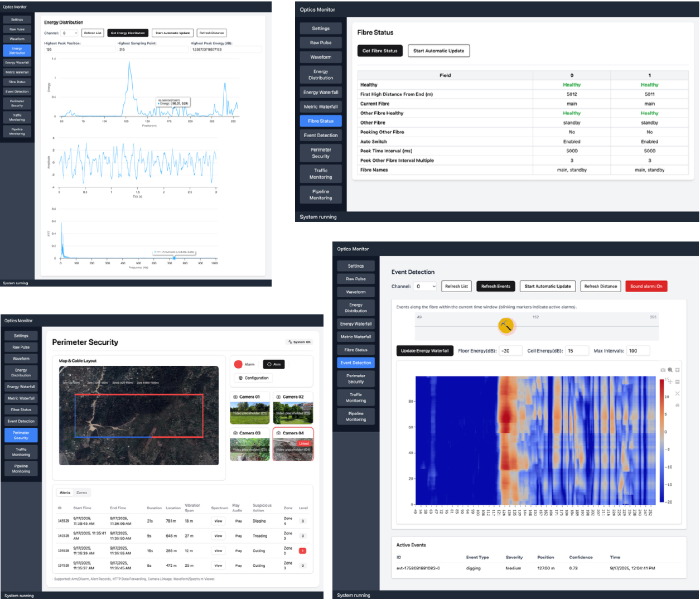The height and width of the screenshot is (599, 700).
Task: Open the Channel dropdown in Event Detection
Action: coord(426,286)
